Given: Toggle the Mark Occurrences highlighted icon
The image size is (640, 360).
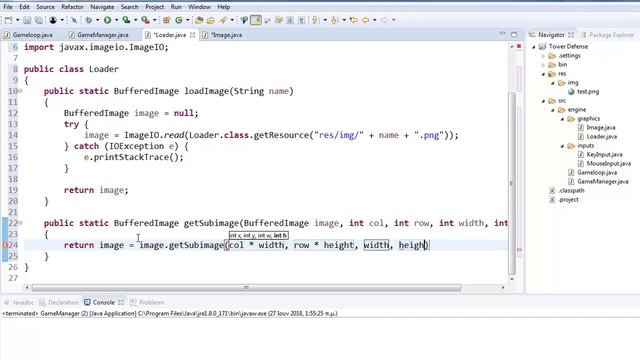Looking at the screenshot, I should pyautogui.click(x=256, y=20).
